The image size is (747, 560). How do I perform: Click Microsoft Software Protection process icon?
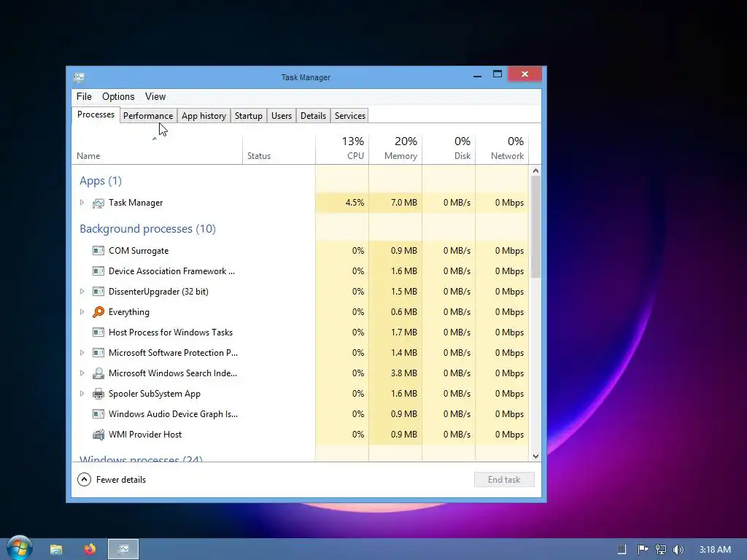[x=98, y=353]
